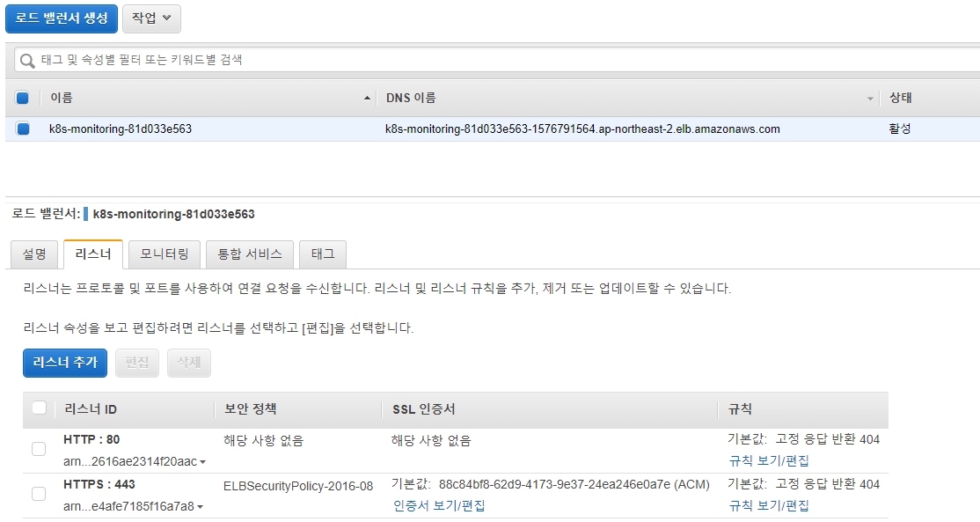Click the 규칙 column header
980x522 pixels.
click(x=740, y=409)
